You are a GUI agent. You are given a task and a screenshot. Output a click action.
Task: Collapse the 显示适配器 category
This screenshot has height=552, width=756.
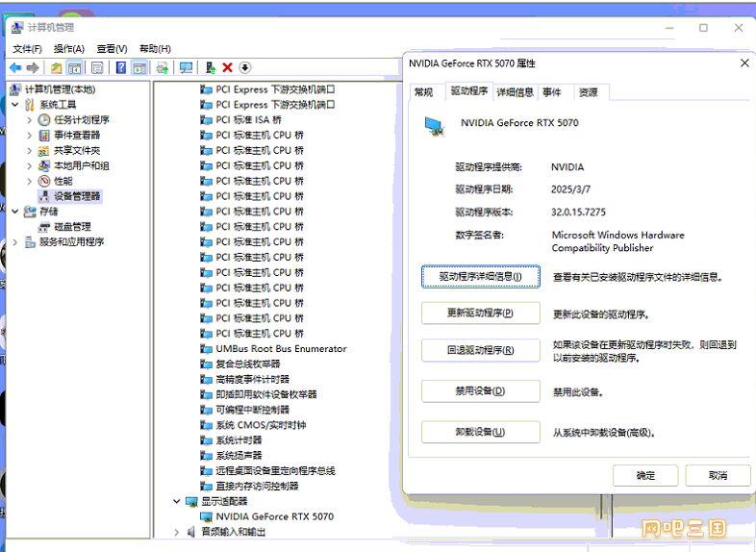[176, 501]
